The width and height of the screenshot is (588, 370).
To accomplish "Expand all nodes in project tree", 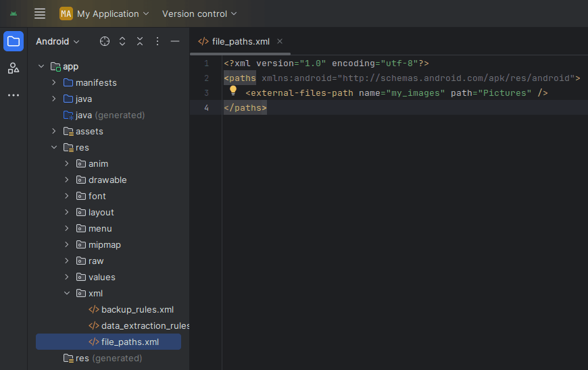I will [x=122, y=41].
